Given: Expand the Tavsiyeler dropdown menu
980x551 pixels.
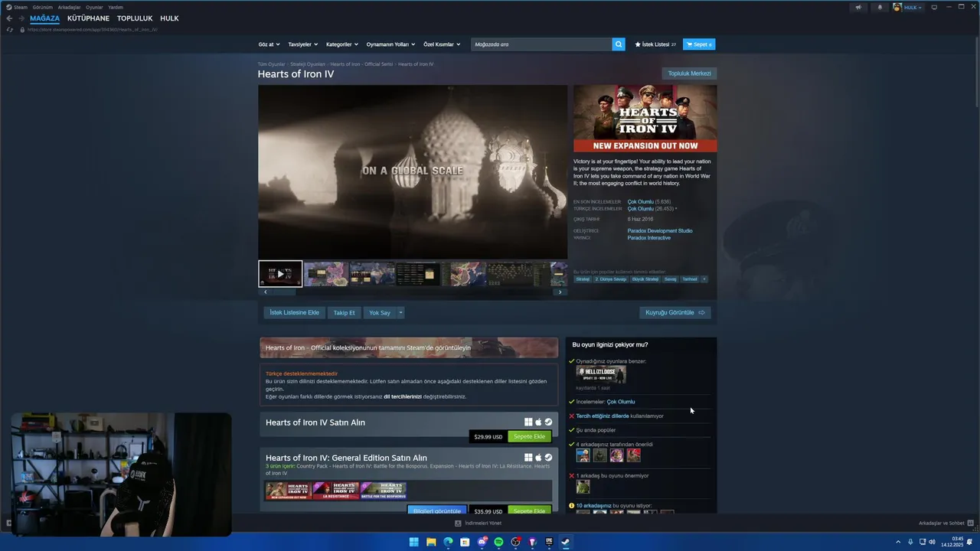Looking at the screenshot, I should 303,44.
